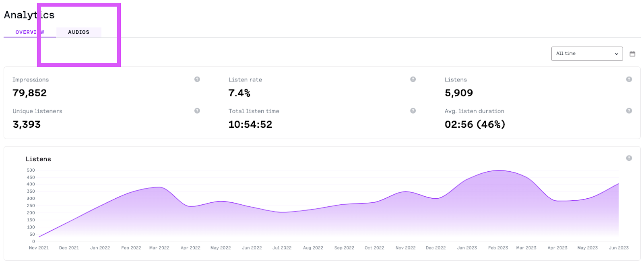Click the Jul 2022 low point on the chart

coord(282,212)
